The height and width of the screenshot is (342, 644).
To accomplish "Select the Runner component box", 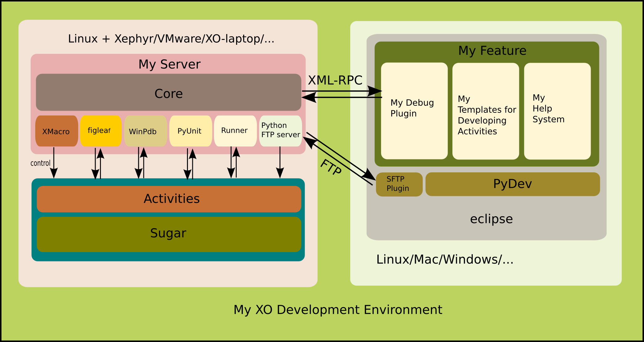I will click(235, 131).
